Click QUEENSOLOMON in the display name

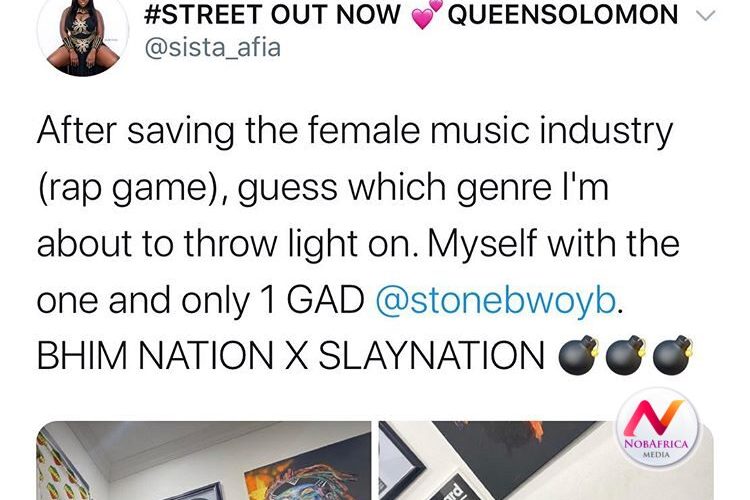coord(562,14)
